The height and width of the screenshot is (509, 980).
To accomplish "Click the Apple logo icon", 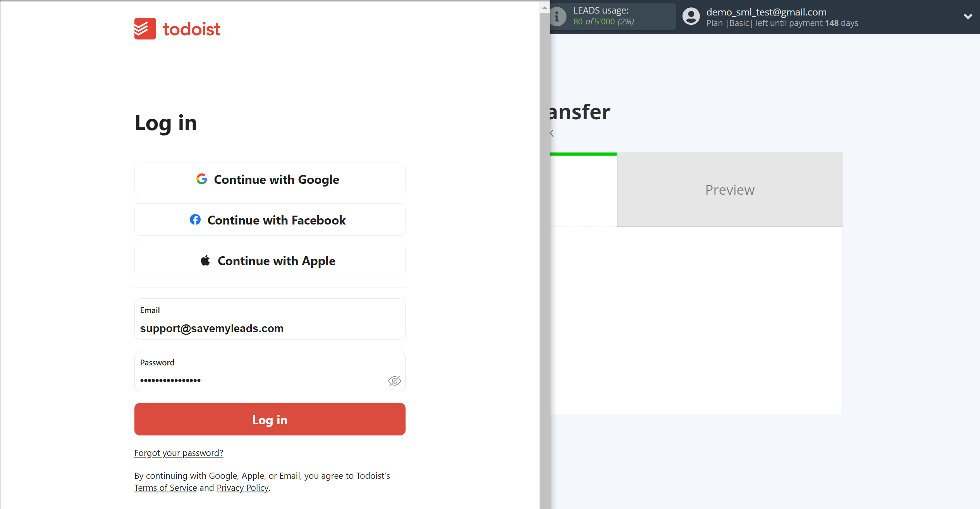I will [x=205, y=260].
